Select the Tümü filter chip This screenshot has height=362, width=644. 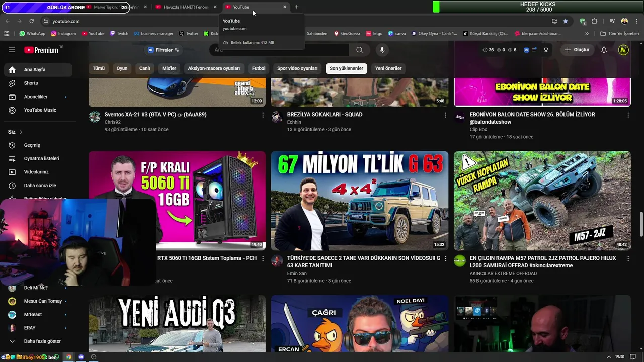coord(99,68)
